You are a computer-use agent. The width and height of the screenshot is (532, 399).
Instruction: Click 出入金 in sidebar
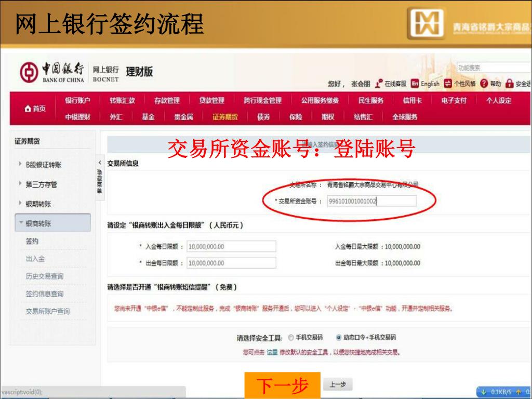click(35, 259)
